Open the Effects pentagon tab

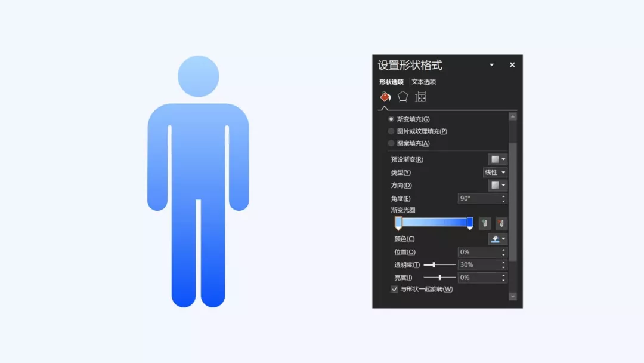point(402,97)
